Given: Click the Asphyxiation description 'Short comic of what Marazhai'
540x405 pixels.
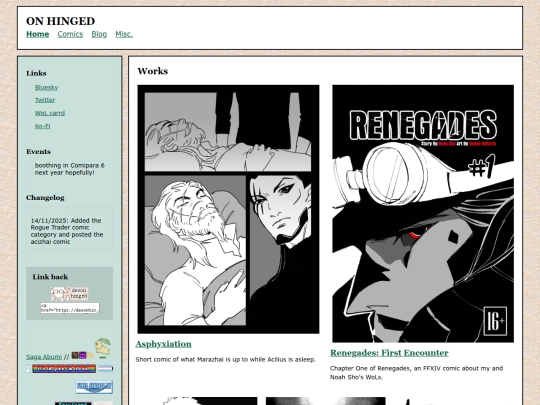Looking at the screenshot, I should click(x=226, y=360).
